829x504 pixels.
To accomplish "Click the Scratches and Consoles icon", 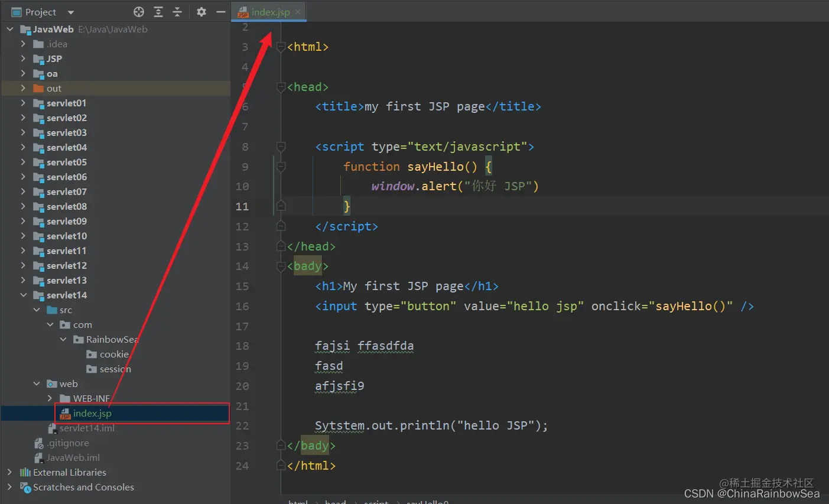I will 25,487.
